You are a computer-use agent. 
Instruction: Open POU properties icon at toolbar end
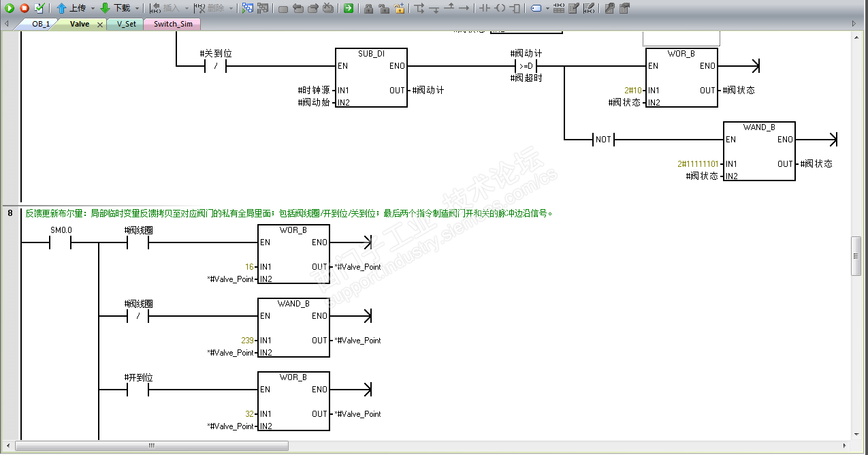624,8
